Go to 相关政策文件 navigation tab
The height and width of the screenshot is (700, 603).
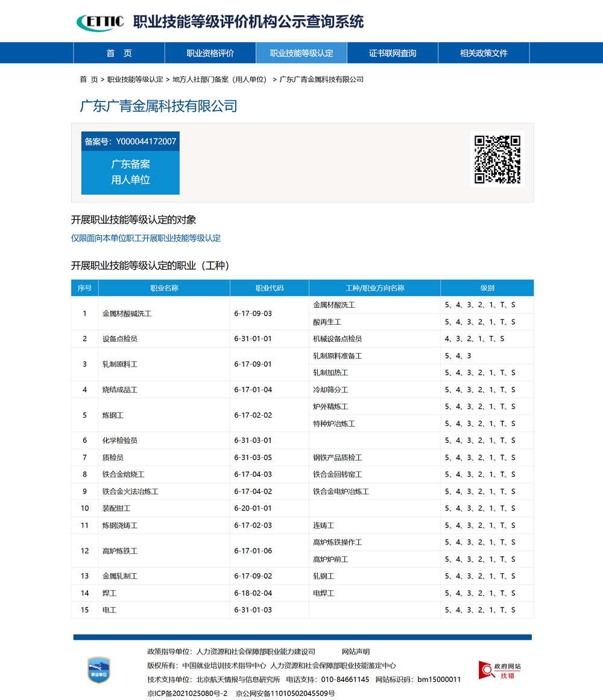484,53
